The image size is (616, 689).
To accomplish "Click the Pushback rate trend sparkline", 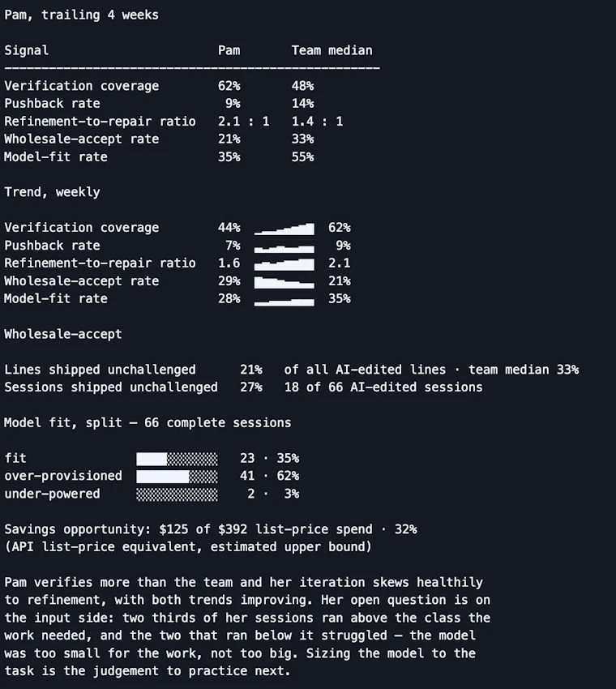I will tap(284, 248).
